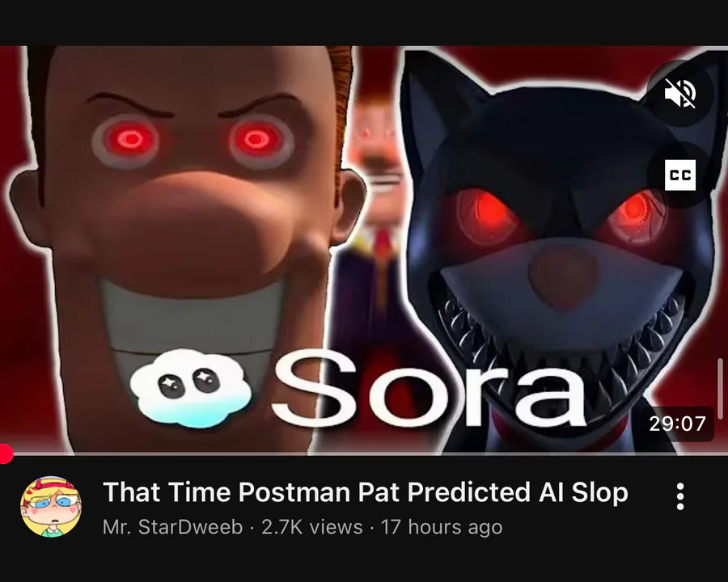Open the video titled That Time Postman Pat Predicted AI Slop
Image resolution: width=728 pixels, height=582 pixels.
click(x=365, y=492)
